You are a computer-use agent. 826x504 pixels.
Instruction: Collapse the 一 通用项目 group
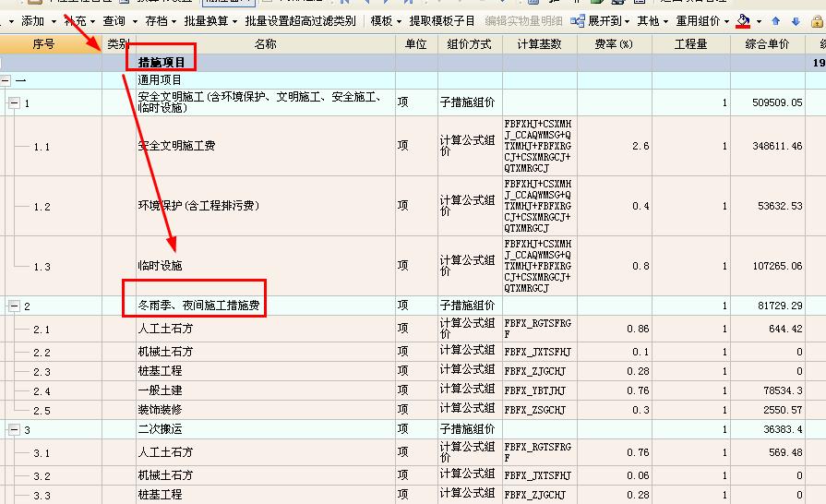[x=6, y=80]
